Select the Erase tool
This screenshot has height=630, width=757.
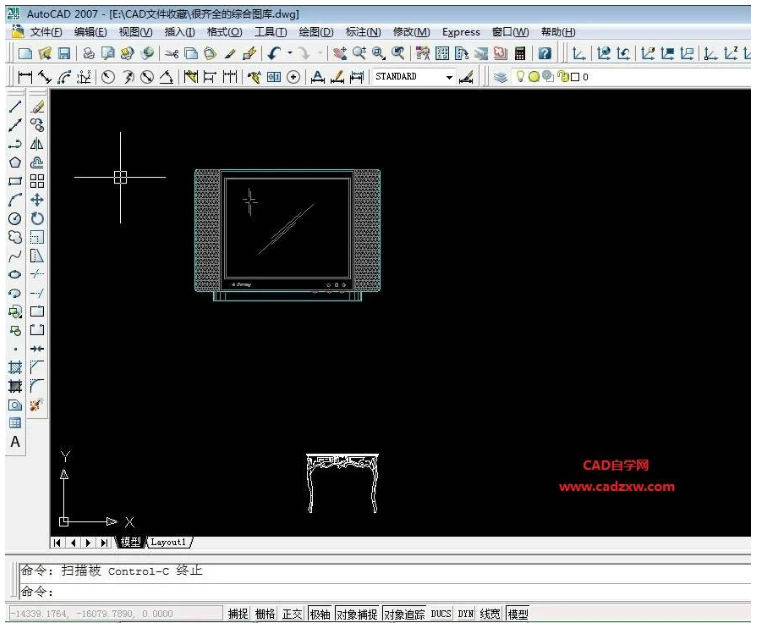[37, 107]
